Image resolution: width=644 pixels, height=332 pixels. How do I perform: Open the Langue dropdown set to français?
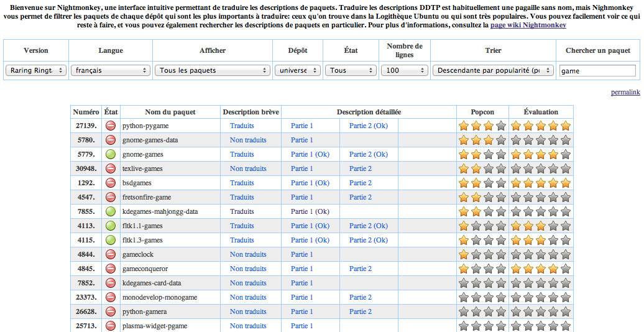pyautogui.click(x=111, y=70)
